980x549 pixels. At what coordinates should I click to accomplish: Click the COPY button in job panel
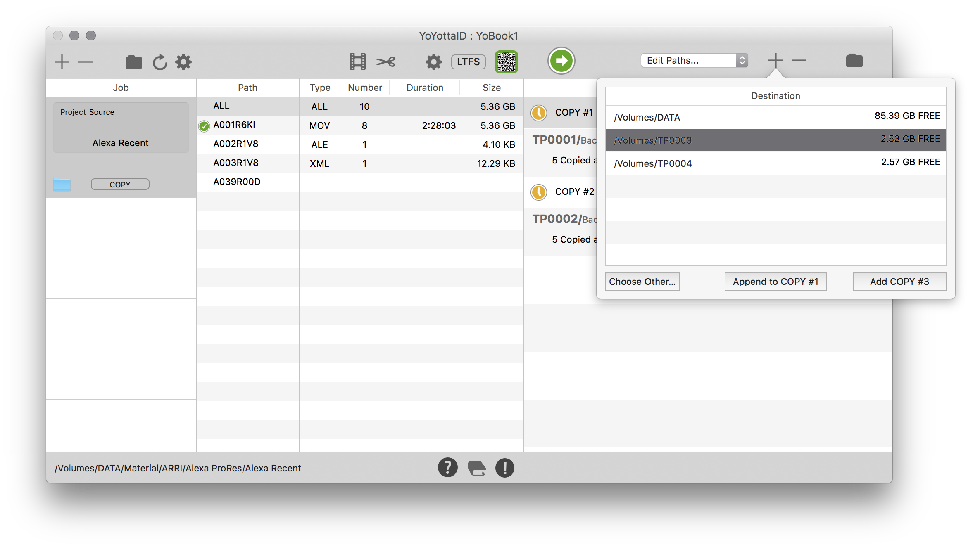(120, 184)
